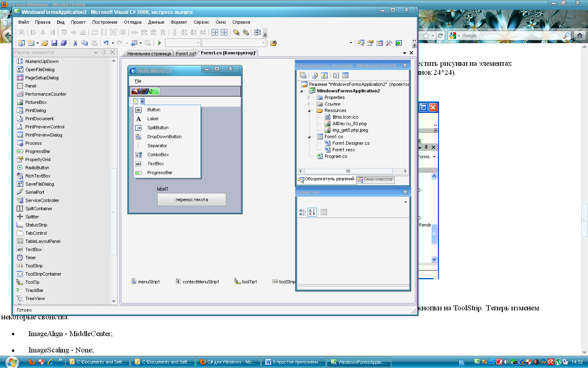Select RadioButton control in toolbox
Screen dimensions: 588x368
[37, 168]
